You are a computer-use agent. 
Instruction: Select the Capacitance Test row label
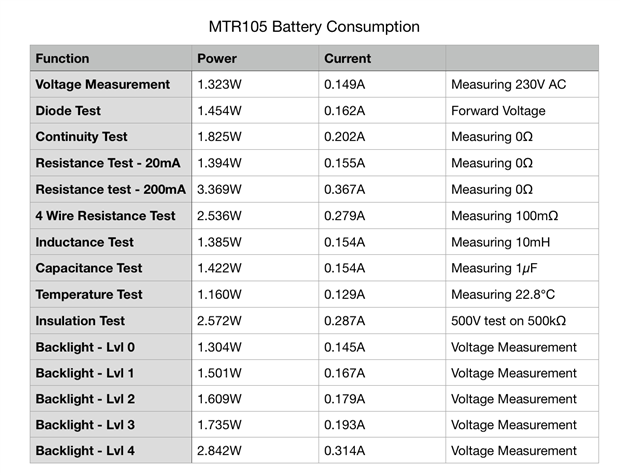[x=89, y=268]
